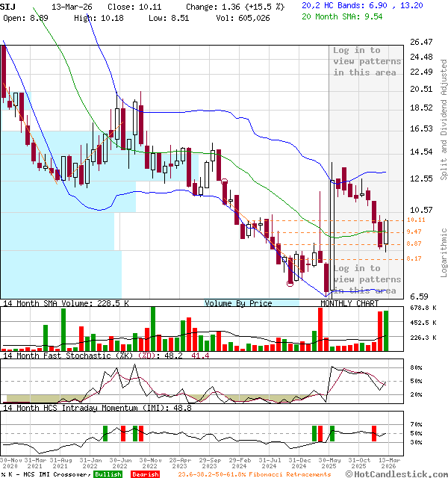
Task: Click the MONTHLY CHART label
Action: coord(349,303)
